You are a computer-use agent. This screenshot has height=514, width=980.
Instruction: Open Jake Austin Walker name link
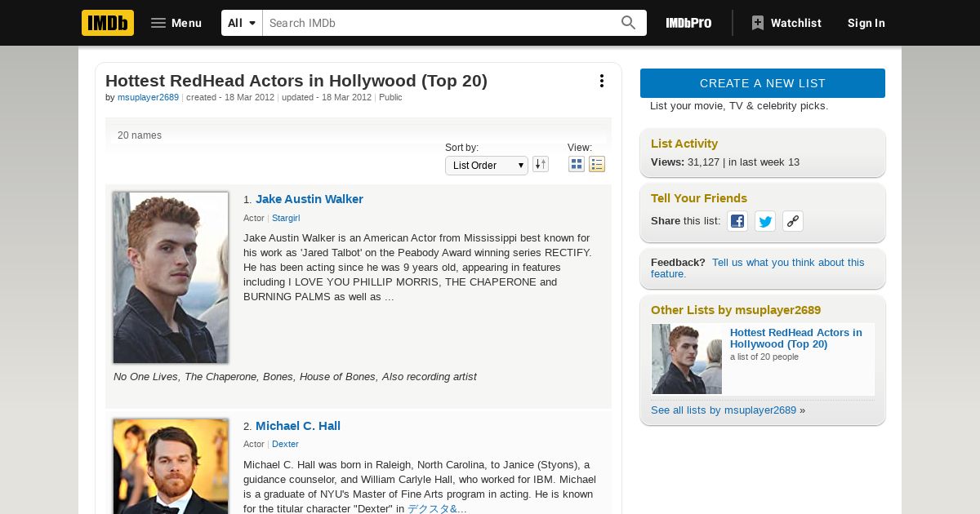310,199
